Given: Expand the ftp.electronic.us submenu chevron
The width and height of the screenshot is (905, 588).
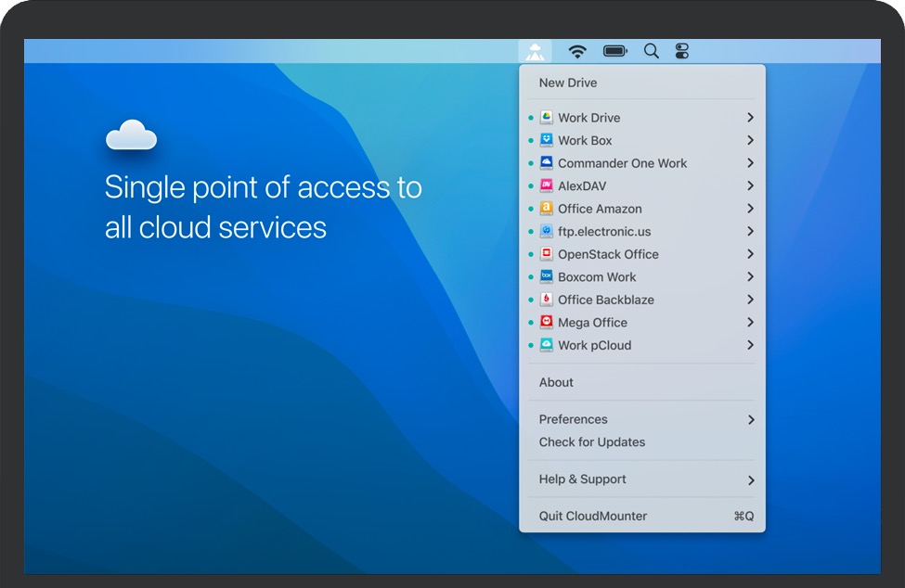Looking at the screenshot, I should coord(750,231).
